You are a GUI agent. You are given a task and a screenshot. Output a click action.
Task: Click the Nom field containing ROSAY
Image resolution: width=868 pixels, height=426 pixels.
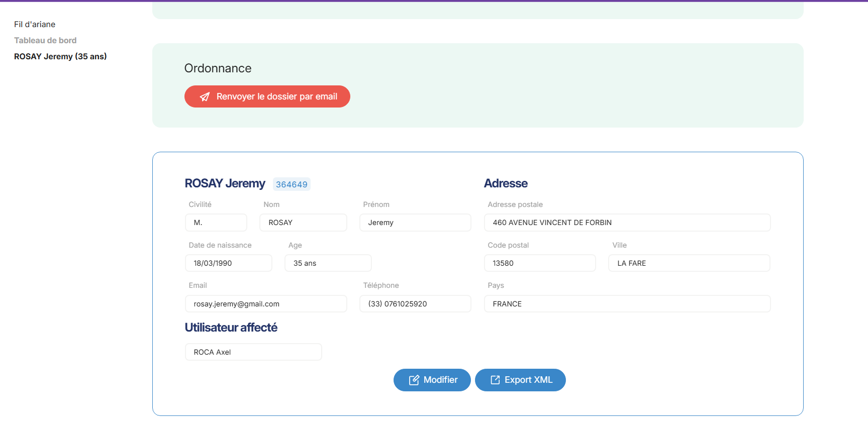pos(303,223)
